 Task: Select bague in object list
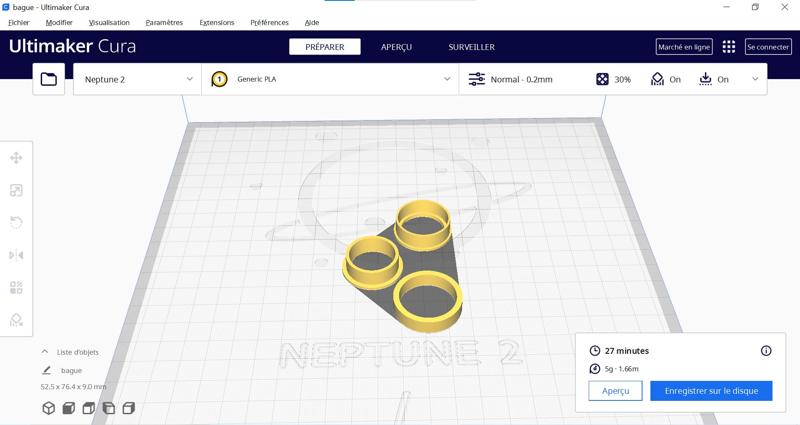[x=71, y=370]
